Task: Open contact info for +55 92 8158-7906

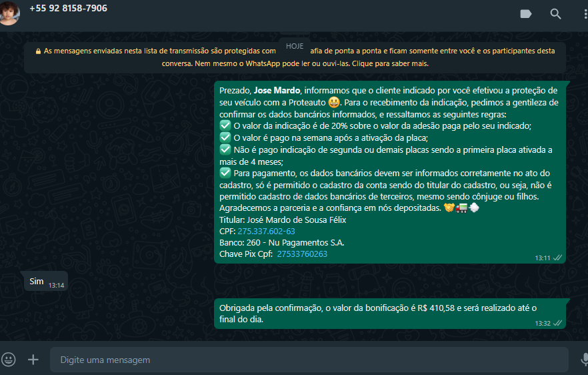Action: (x=68, y=9)
